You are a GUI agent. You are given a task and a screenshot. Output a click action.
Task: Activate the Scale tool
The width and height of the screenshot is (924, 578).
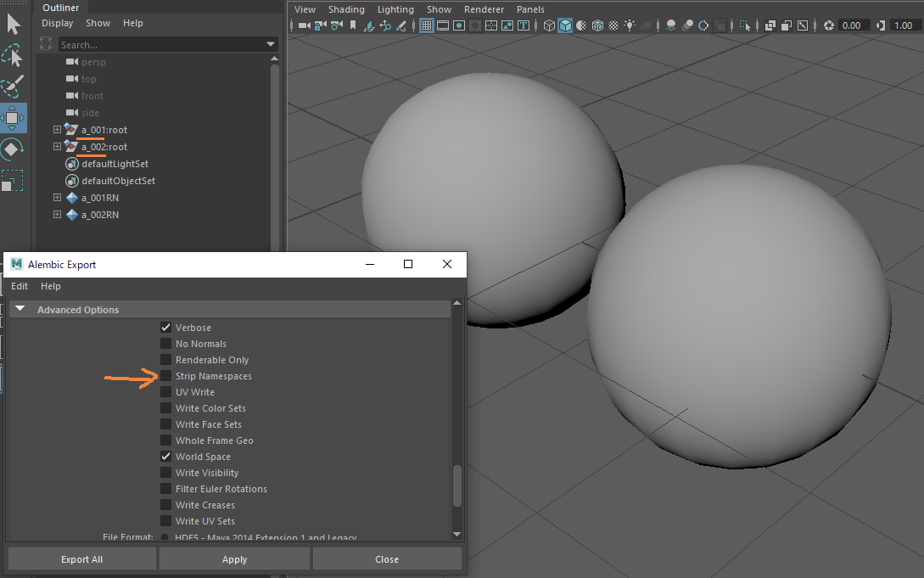(13, 180)
